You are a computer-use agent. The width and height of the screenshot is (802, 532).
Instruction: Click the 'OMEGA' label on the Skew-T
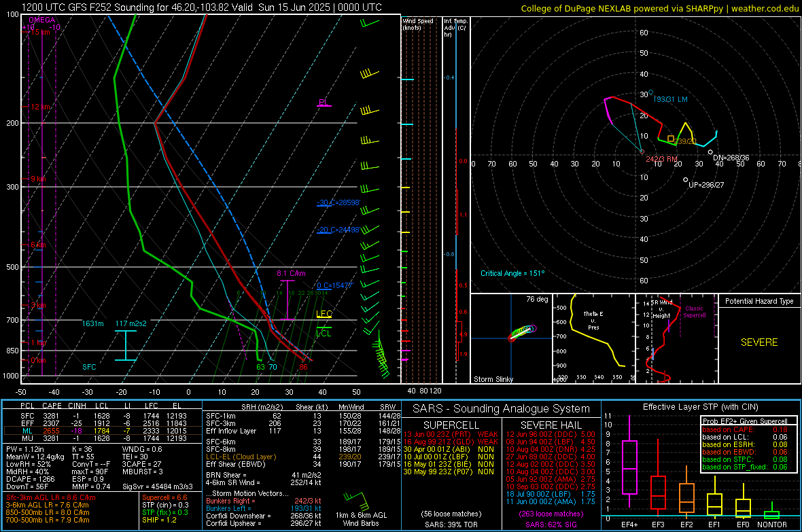[x=42, y=20]
